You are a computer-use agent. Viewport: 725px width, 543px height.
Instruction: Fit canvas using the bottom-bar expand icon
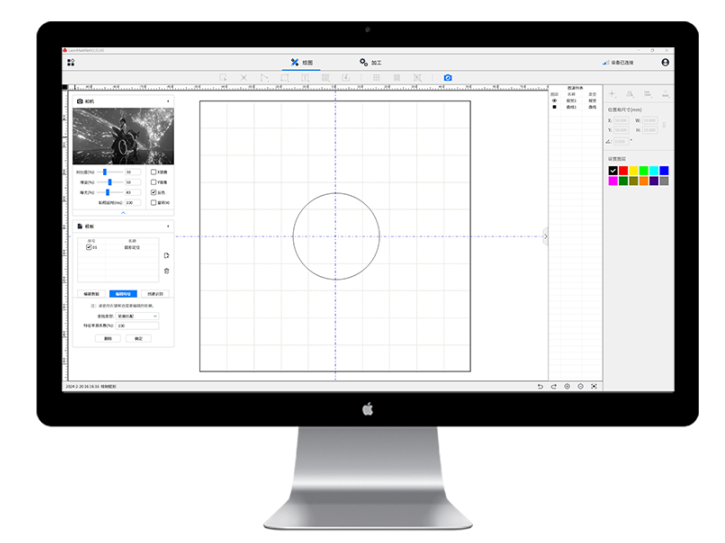click(x=594, y=386)
